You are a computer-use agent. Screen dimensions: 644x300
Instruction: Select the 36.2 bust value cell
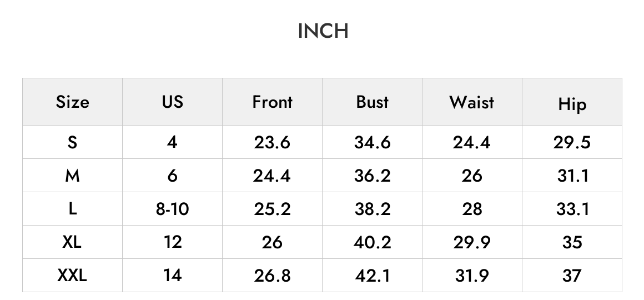[372, 176]
